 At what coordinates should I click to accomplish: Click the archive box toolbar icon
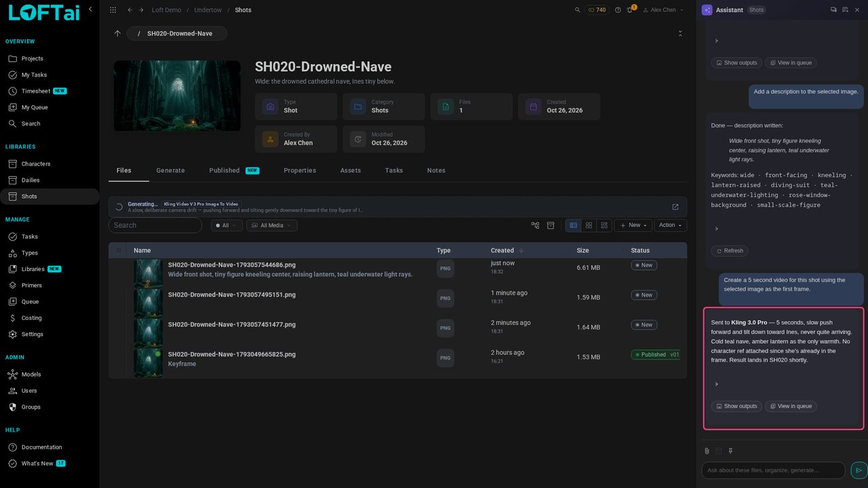[551, 225]
